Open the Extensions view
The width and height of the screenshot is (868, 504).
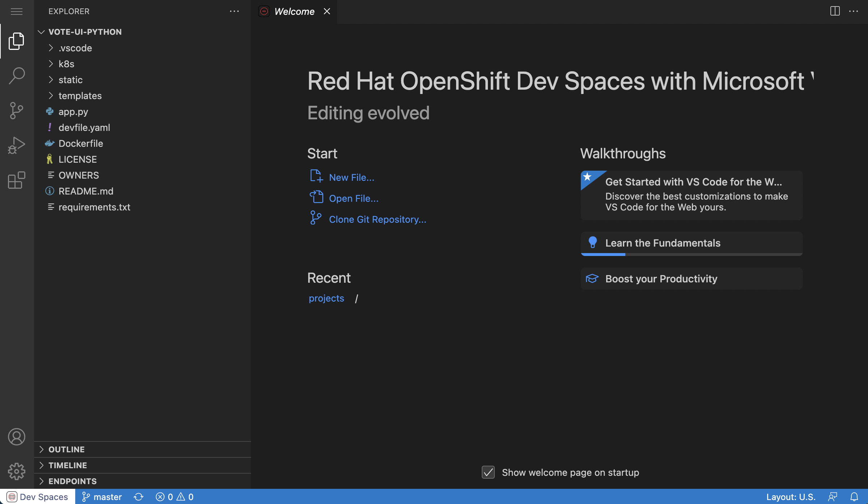click(17, 180)
